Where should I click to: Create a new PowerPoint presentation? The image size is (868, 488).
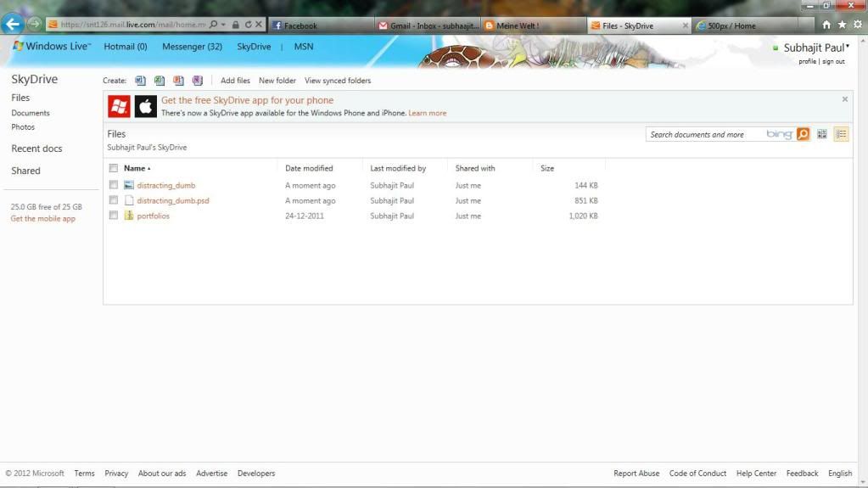tap(178, 81)
